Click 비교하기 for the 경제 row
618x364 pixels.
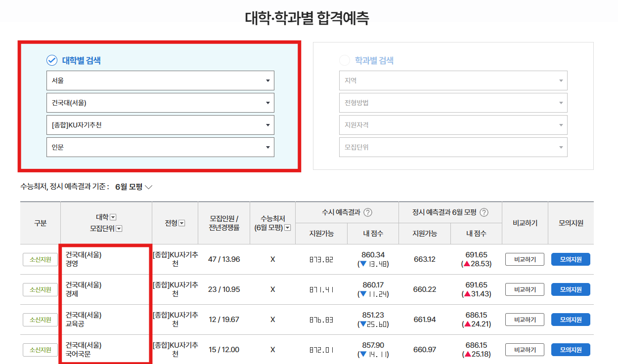(525, 289)
